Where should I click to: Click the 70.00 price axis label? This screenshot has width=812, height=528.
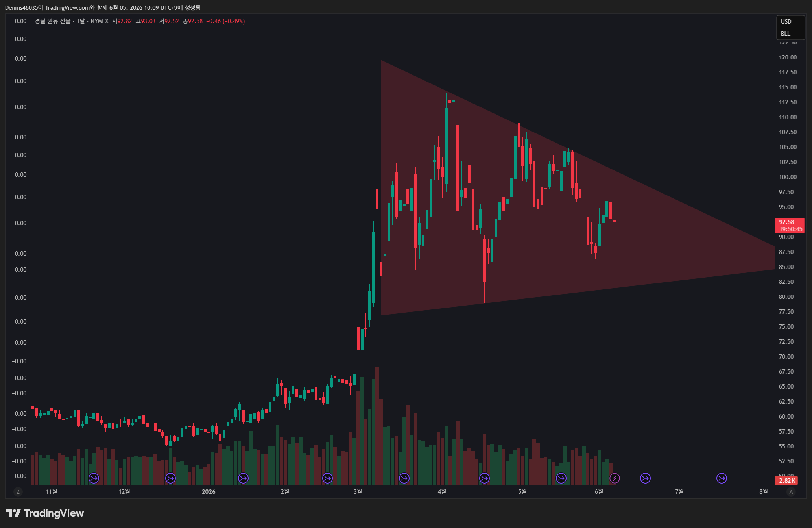click(x=786, y=357)
